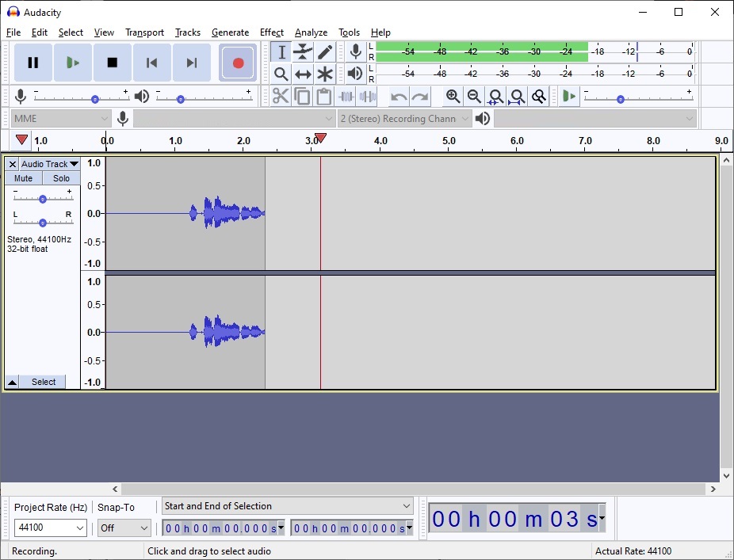Open the Generate menu
Viewport: 734px width, 560px height.
[x=231, y=32]
